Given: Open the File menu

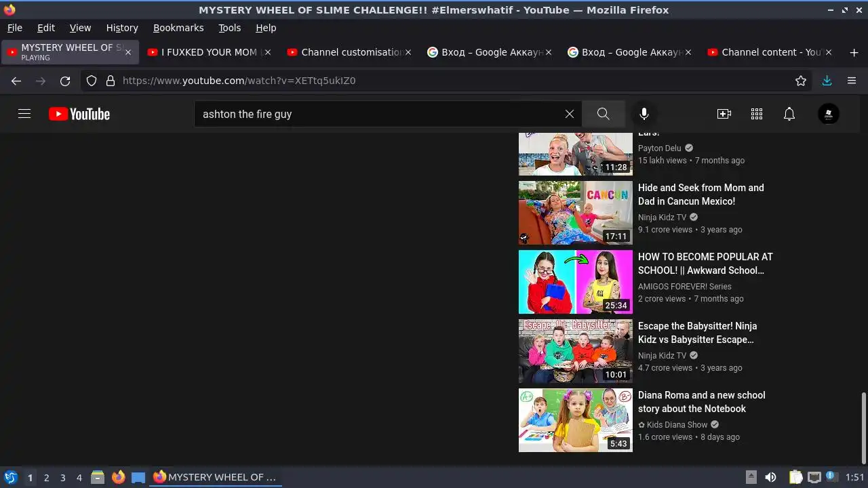Looking at the screenshot, I should click(14, 28).
